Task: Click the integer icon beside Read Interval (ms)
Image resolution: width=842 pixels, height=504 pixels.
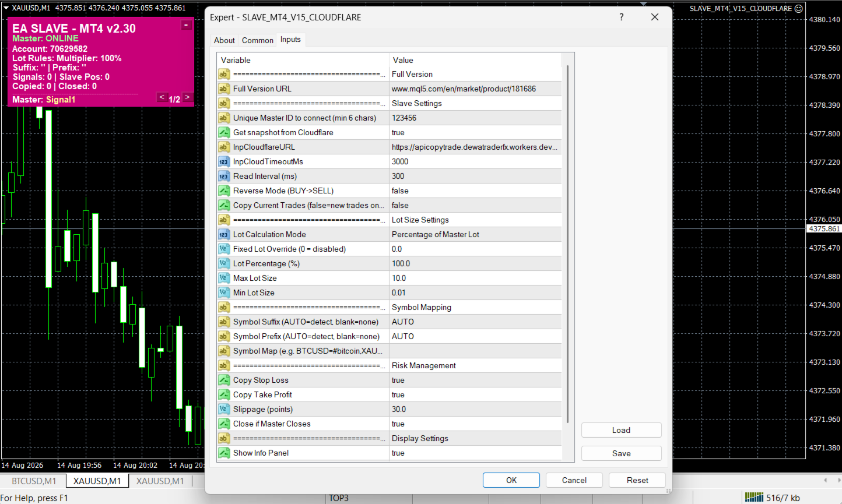Action: click(224, 176)
